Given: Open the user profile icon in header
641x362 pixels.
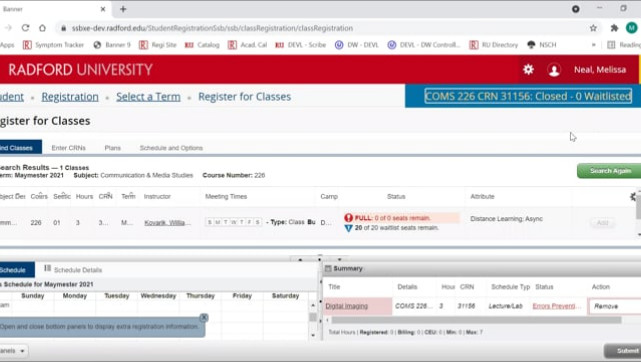Looking at the screenshot, I should 554,70.
